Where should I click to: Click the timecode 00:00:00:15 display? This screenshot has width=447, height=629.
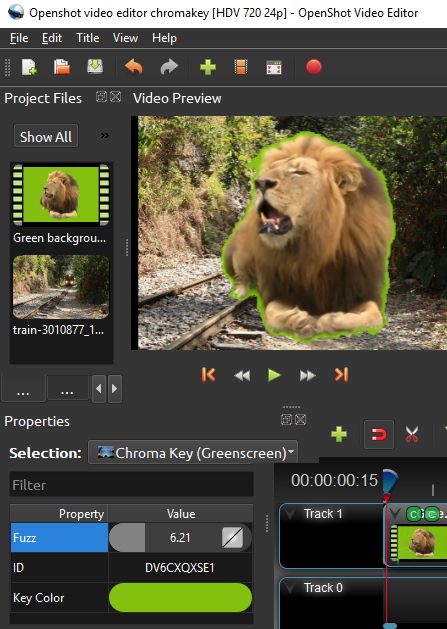[x=334, y=480]
